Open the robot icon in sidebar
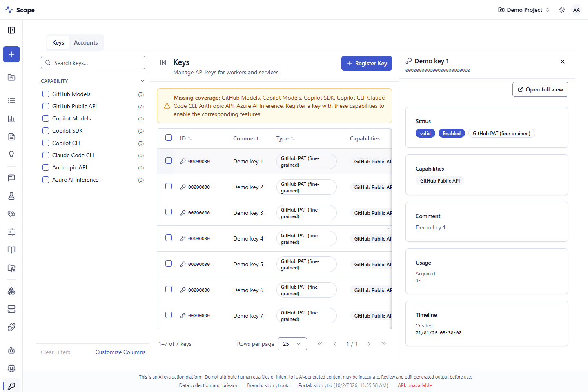588x392 pixels. tap(11, 350)
